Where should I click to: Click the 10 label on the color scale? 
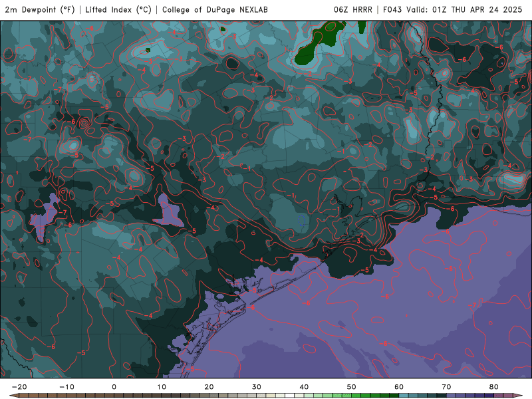point(162,387)
